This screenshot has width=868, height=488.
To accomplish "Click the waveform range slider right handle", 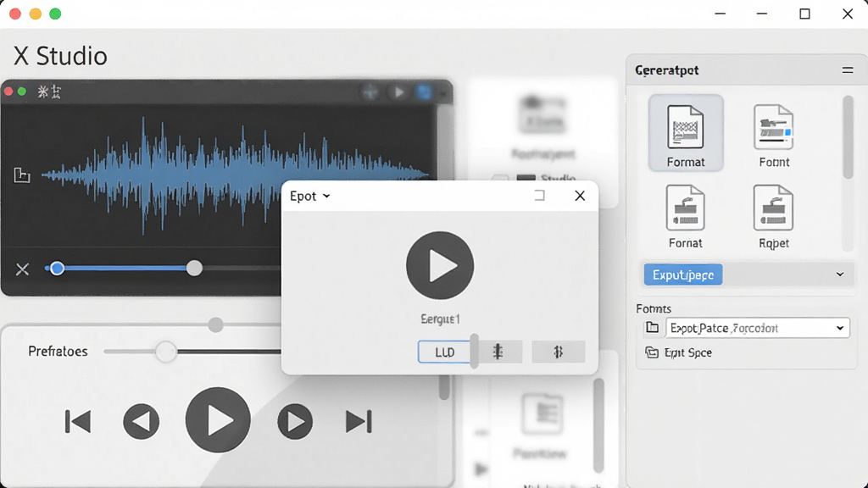I will coord(194,269).
